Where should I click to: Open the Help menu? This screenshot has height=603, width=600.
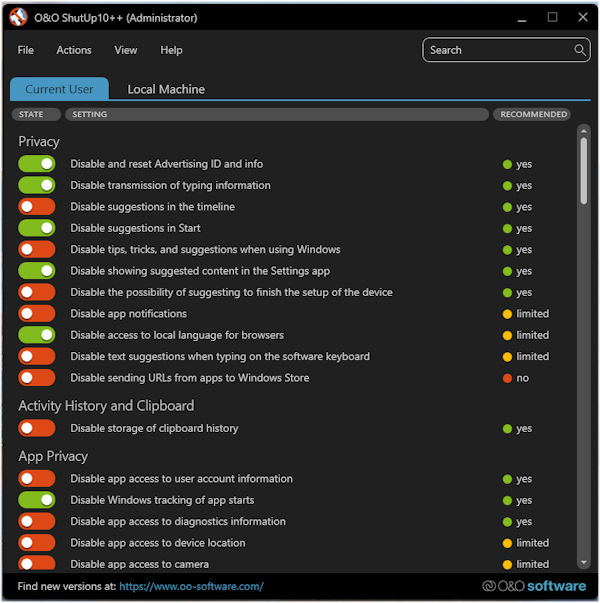click(172, 50)
